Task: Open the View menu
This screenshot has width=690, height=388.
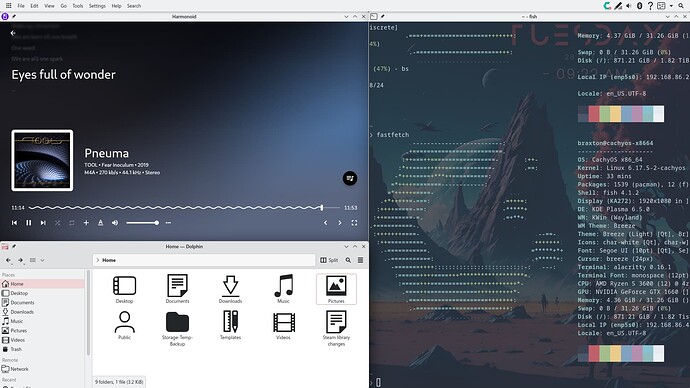Action: click(49, 6)
